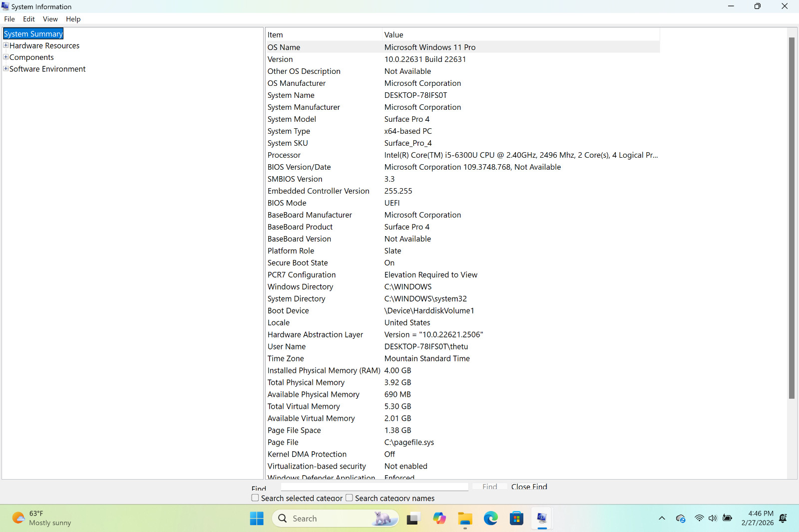Show hidden tray icons chevron

pos(662,519)
